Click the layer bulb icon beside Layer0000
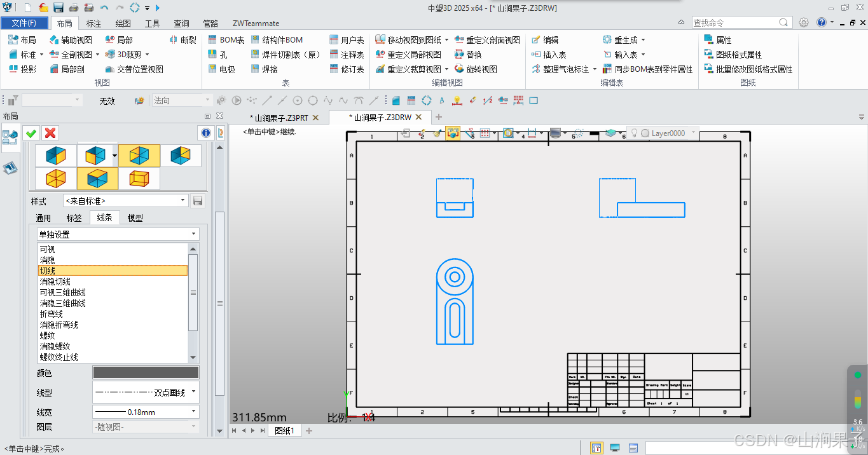 click(x=634, y=133)
